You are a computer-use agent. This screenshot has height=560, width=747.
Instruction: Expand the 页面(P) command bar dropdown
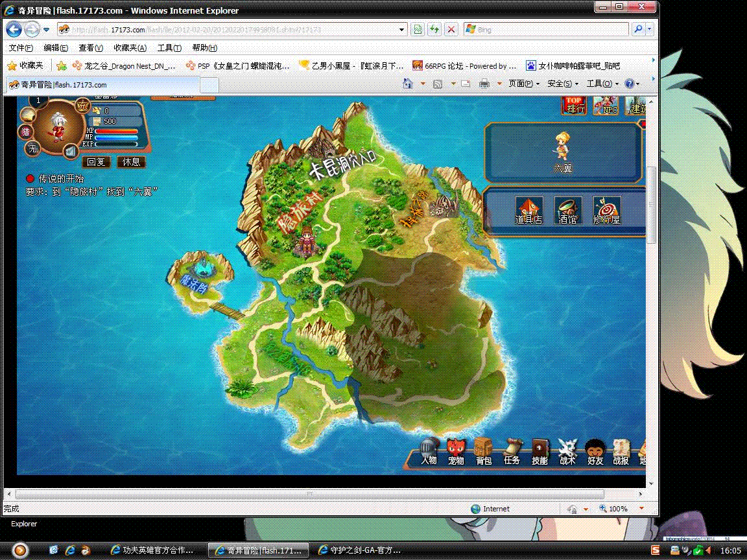(x=524, y=84)
